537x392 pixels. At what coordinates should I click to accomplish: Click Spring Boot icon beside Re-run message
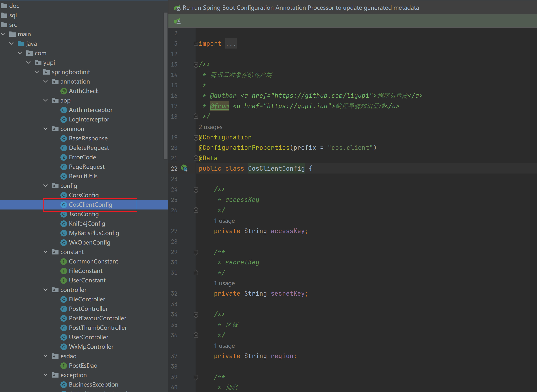click(x=177, y=8)
